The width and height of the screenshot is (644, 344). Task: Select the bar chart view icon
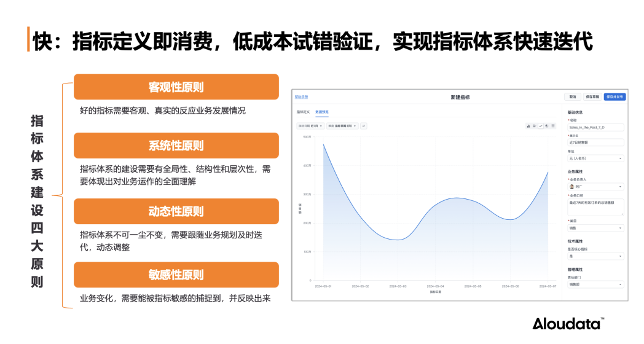point(528,126)
